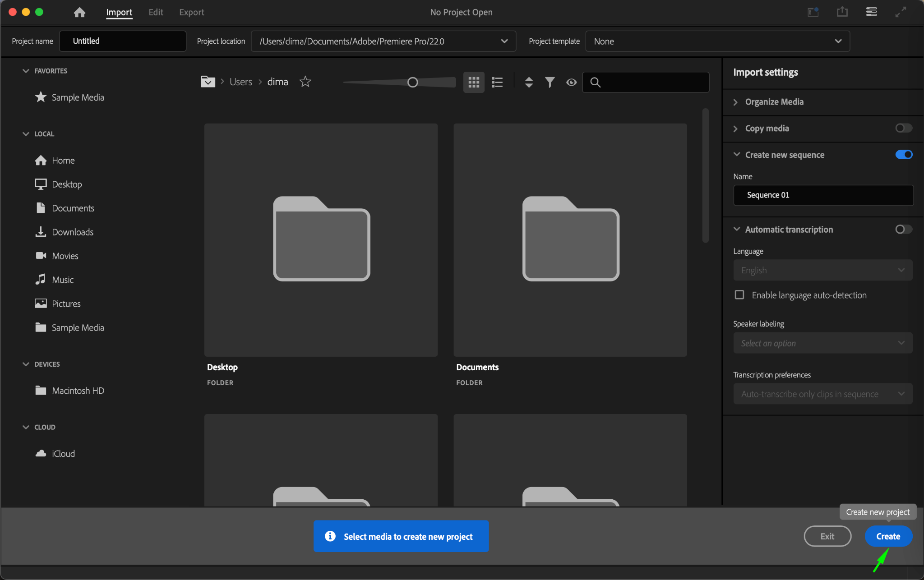Switch to grid thumbnail view

coord(474,82)
